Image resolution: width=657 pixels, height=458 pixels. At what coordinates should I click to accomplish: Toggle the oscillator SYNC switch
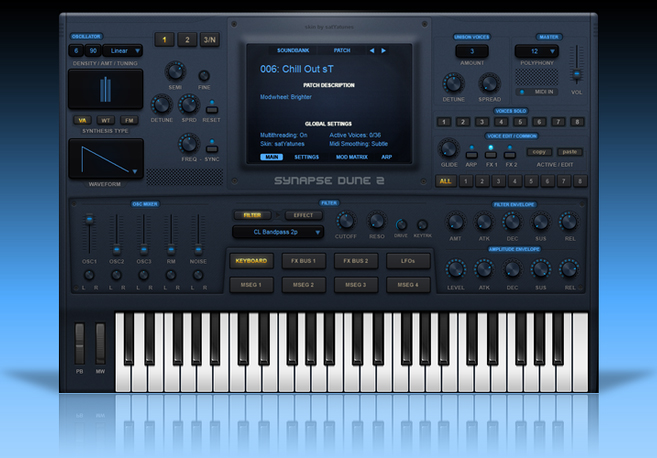(x=212, y=149)
